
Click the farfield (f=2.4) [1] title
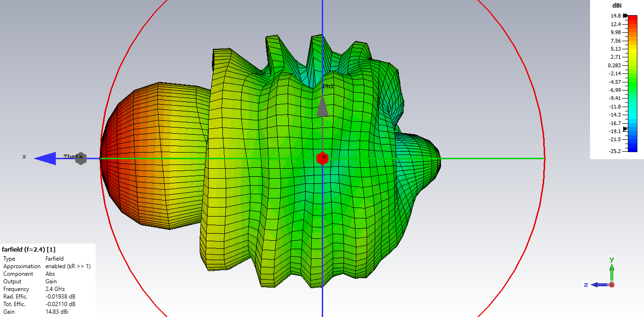[x=29, y=249]
